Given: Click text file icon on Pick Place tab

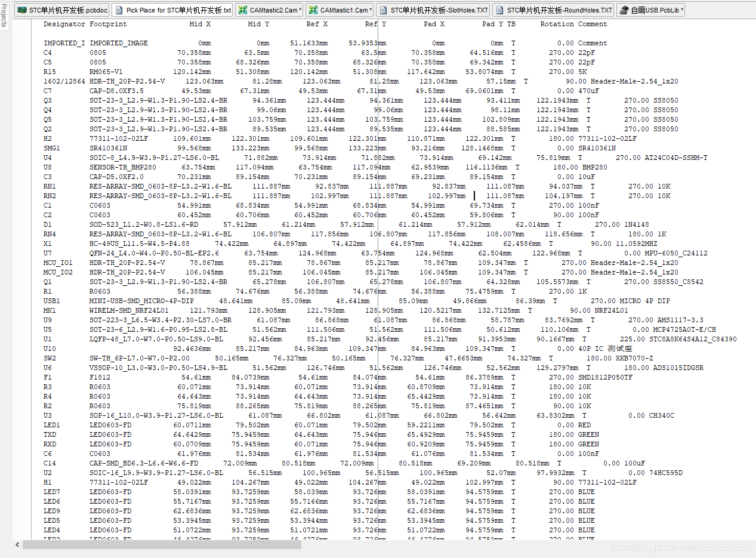Looking at the screenshot, I should [x=118, y=10].
